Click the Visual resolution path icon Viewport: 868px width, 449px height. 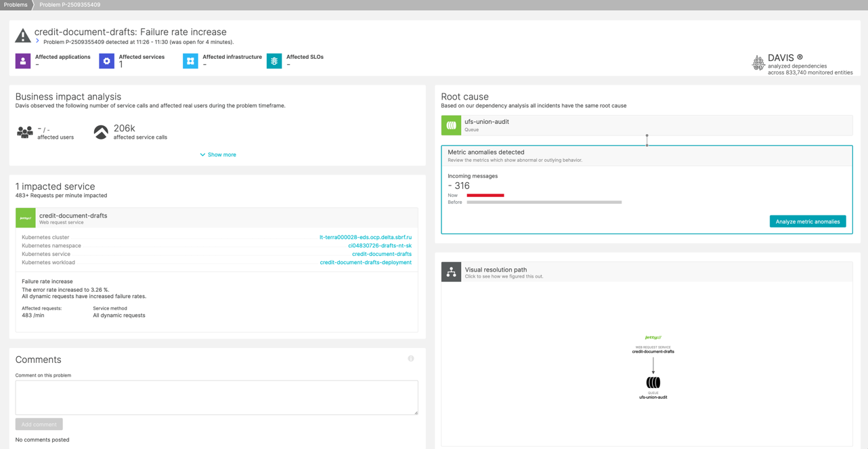point(452,272)
